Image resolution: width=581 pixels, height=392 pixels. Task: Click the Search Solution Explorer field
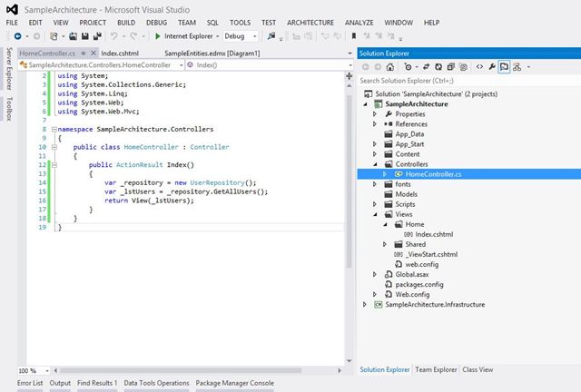point(463,80)
